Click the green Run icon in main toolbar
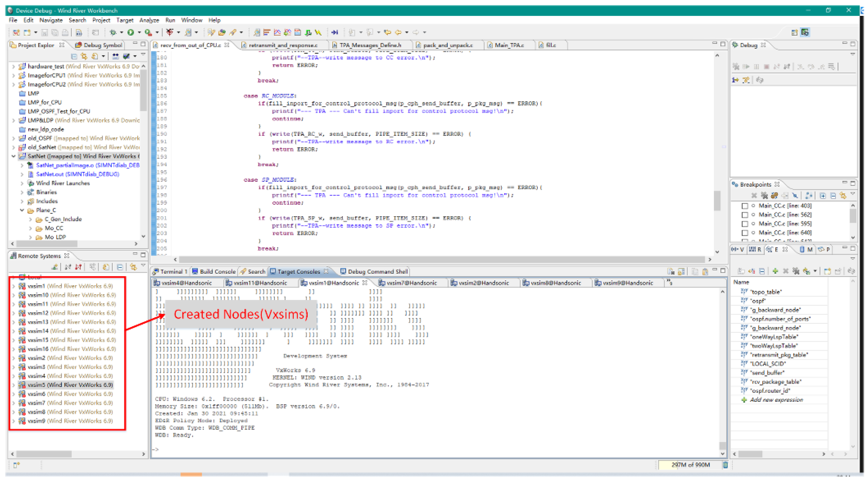 click(130, 32)
